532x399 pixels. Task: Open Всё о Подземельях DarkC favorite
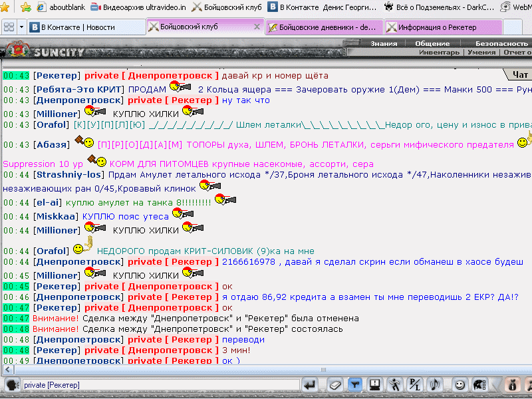440,7
